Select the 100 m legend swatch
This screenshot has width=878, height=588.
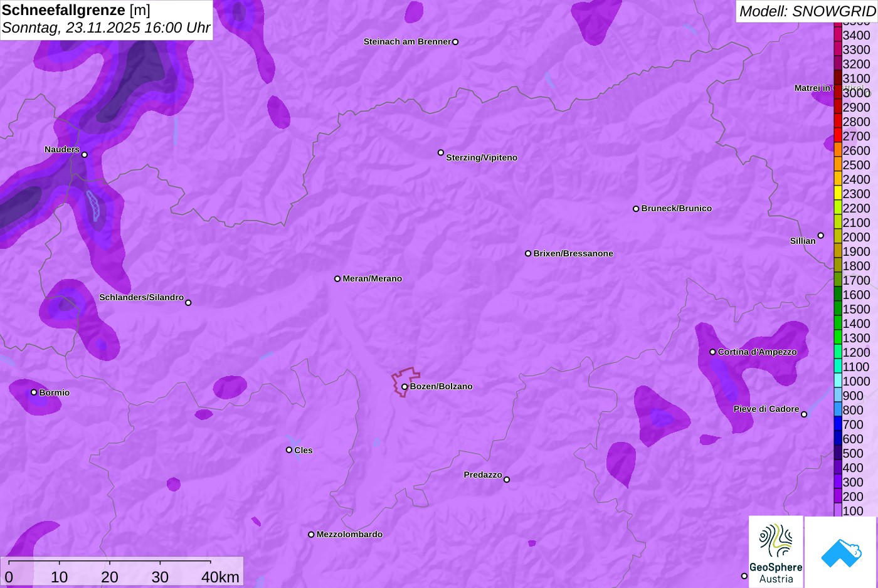pos(838,510)
